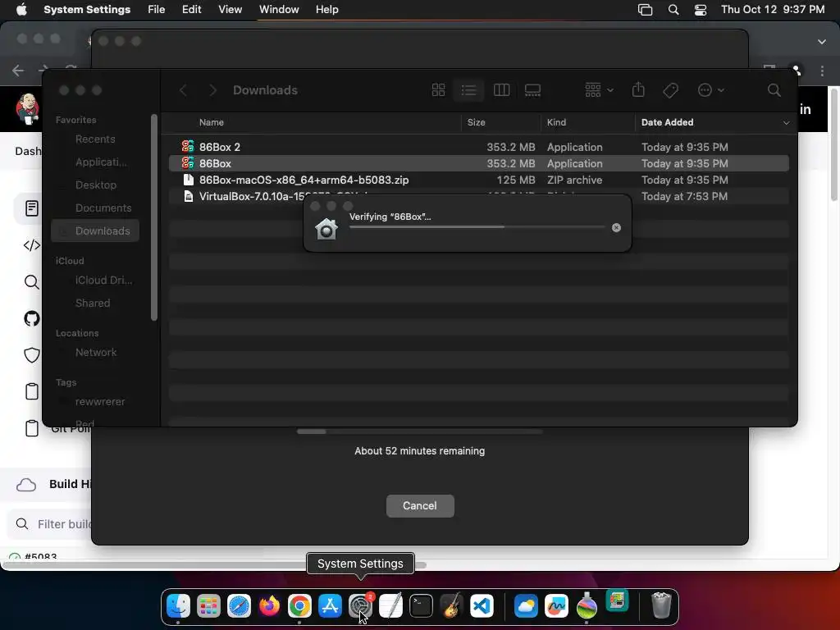Sort by Name column header
The width and height of the screenshot is (840, 630).
pos(212,122)
